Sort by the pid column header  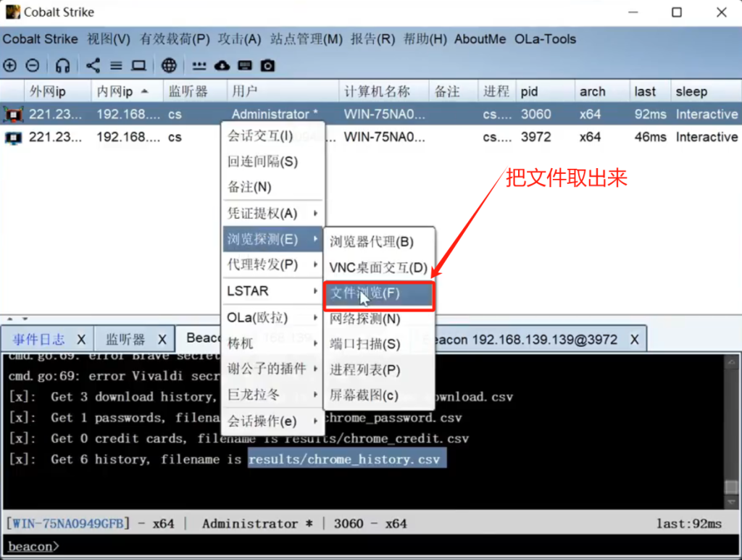click(545, 91)
